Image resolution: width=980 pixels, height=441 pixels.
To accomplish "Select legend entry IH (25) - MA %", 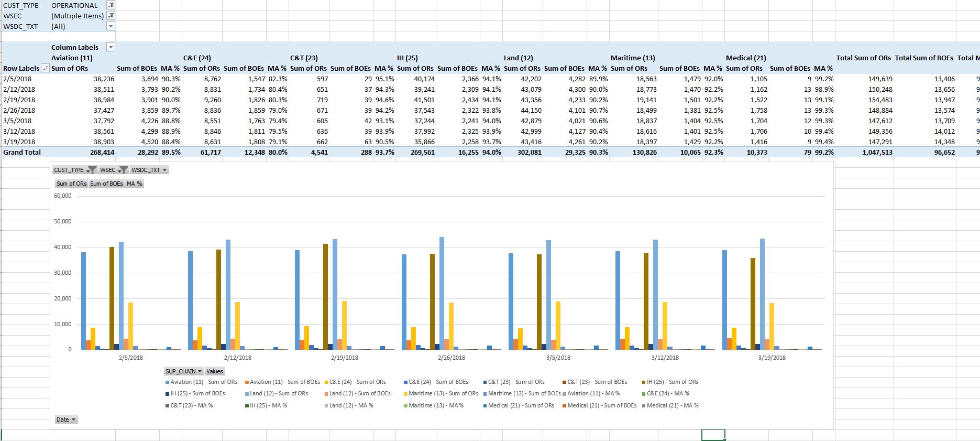I will click(266, 405).
